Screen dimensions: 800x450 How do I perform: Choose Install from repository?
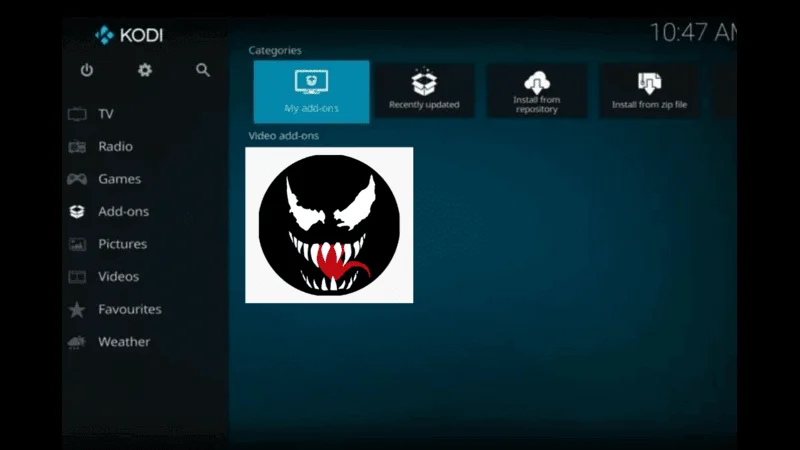pyautogui.click(x=537, y=91)
